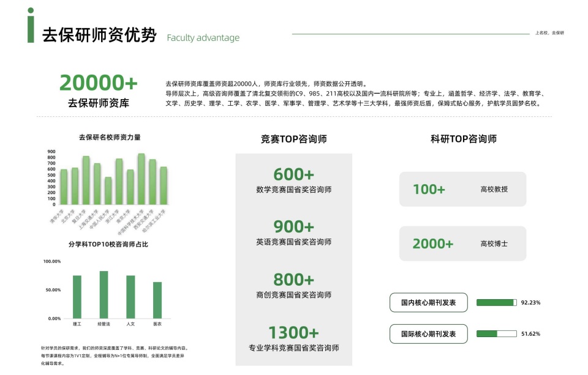The width and height of the screenshot is (588, 375).
Task: Select the 2000+ 高校博士 card
Action: [x=462, y=243]
